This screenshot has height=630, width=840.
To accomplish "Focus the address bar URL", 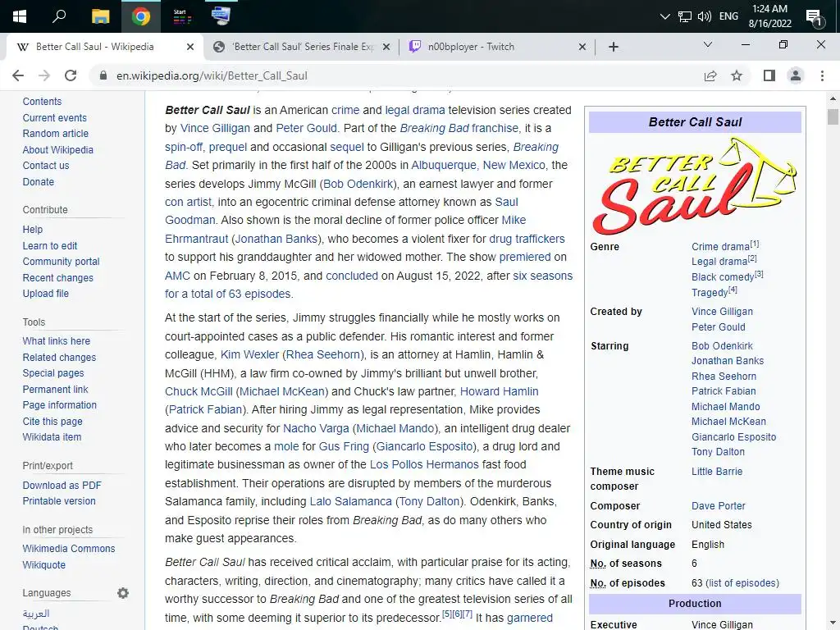I will point(212,75).
